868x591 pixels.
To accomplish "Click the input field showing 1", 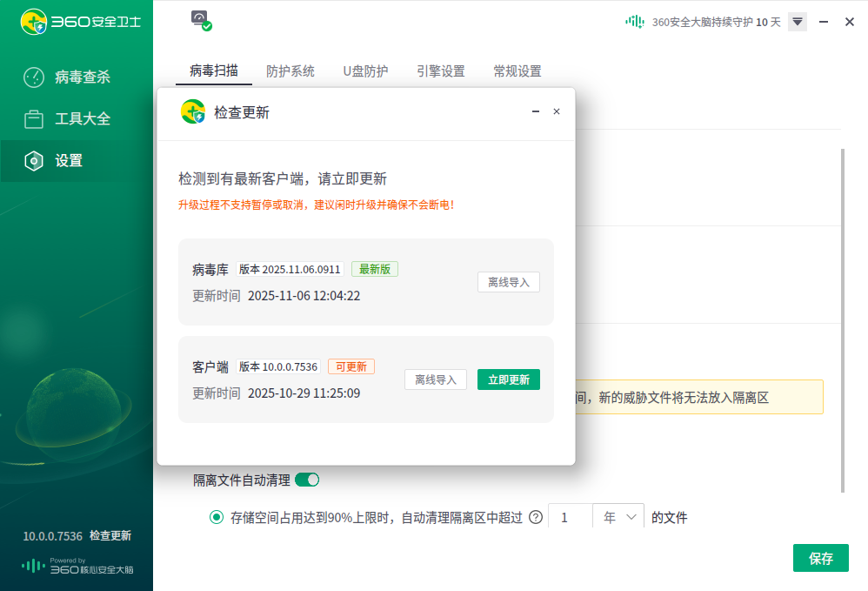I will 571,517.
